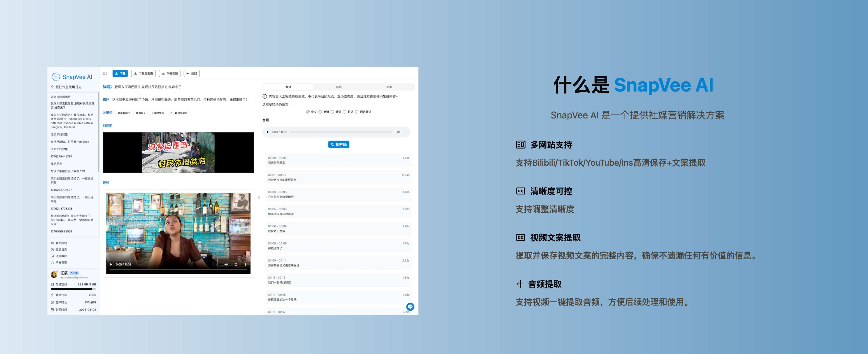This screenshot has height=354, width=868.
Task: Click the 多网站支持 feature icon
Action: pyautogui.click(x=521, y=145)
